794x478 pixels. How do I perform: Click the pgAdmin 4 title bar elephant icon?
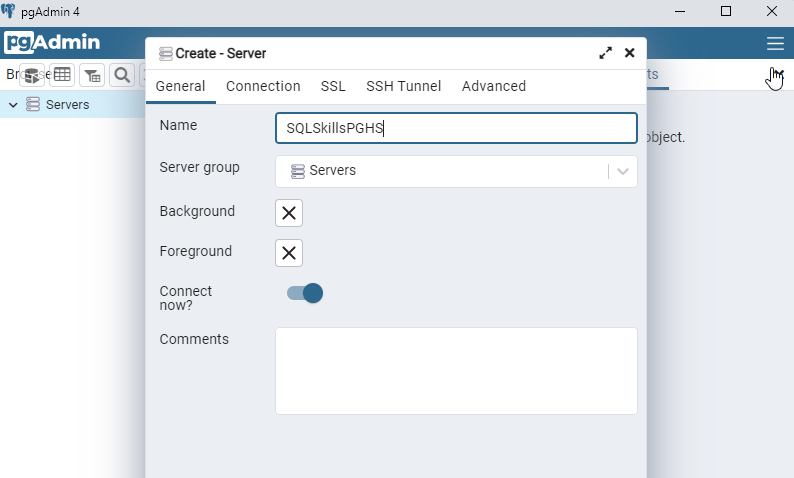(8, 11)
